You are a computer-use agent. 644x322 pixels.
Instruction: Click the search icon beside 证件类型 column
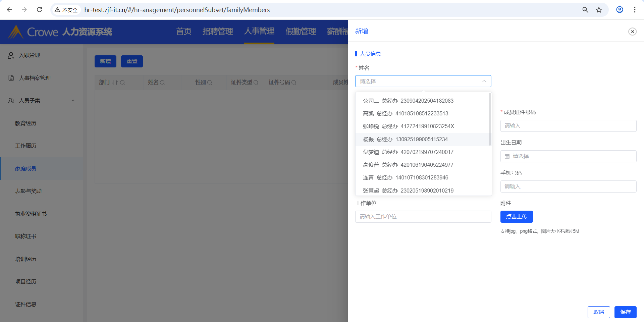(x=256, y=83)
